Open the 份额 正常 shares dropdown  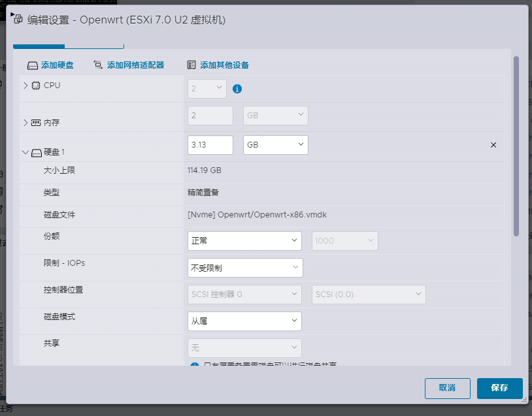[x=244, y=241]
